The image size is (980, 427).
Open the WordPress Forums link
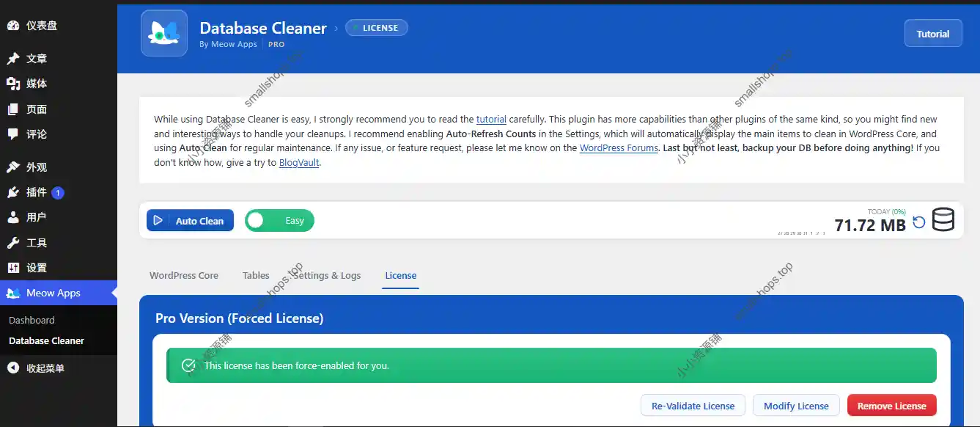pos(619,148)
